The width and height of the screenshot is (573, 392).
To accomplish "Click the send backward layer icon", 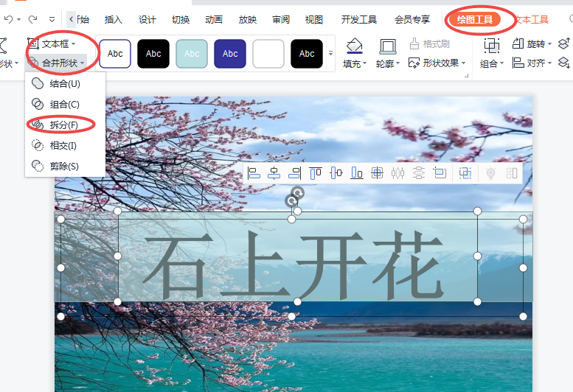I will pos(564,63).
